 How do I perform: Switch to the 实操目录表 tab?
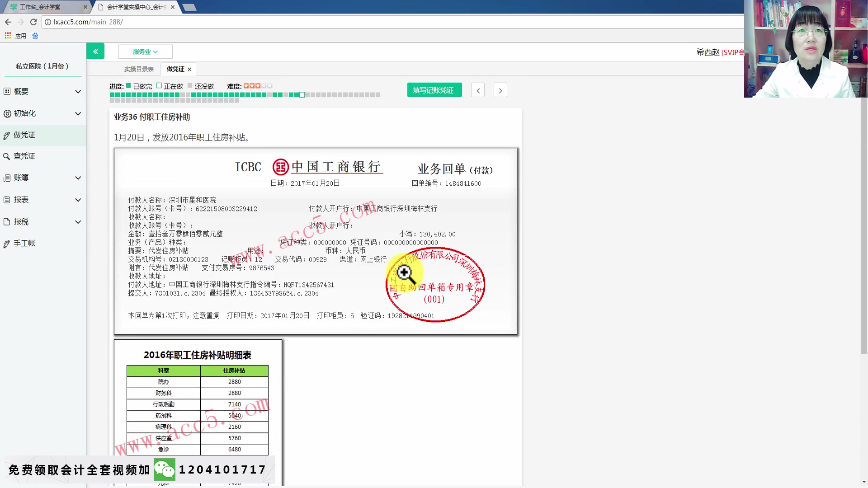138,69
